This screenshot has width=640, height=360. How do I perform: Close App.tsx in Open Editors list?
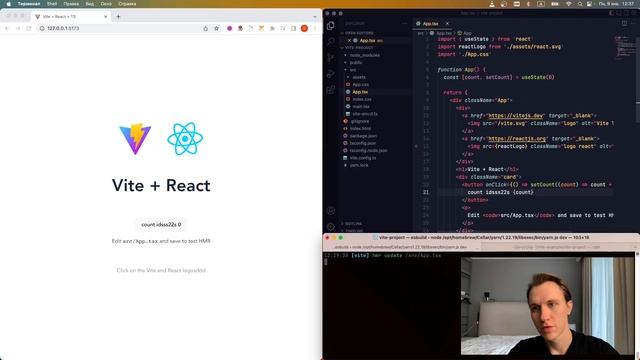349,40
